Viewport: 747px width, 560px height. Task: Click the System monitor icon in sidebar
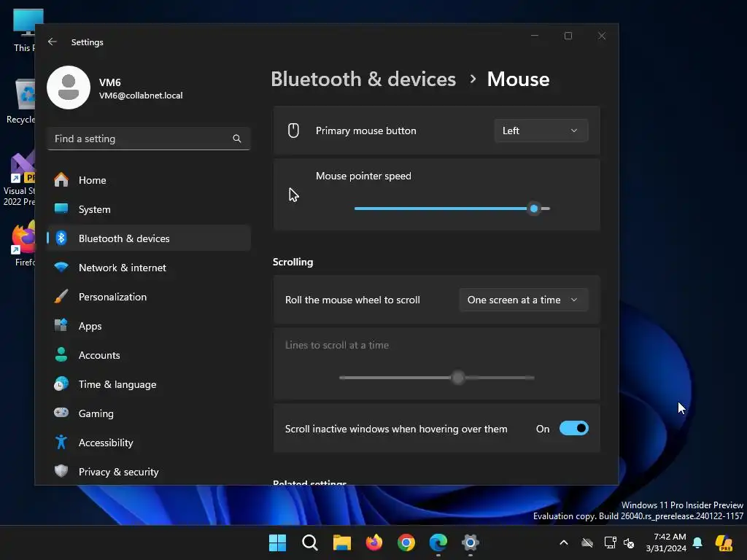[61, 209]
